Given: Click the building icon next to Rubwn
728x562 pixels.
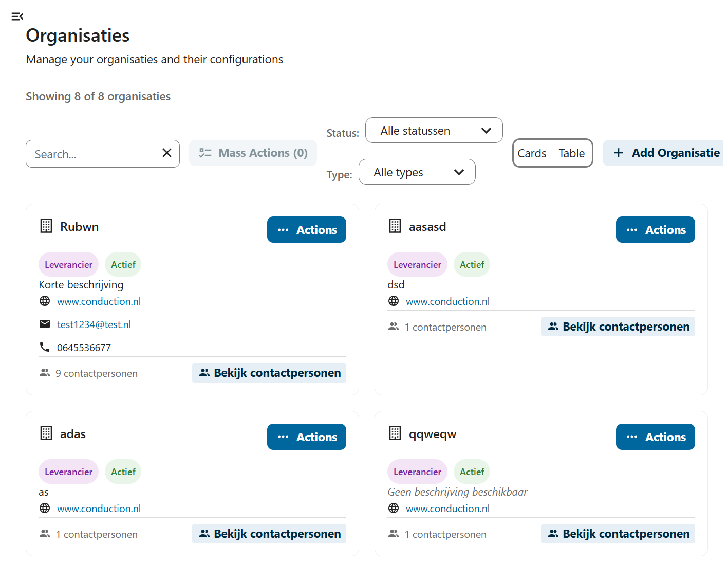Looking at the screenshot, I should pyautogui.click(x=46, y=226).
